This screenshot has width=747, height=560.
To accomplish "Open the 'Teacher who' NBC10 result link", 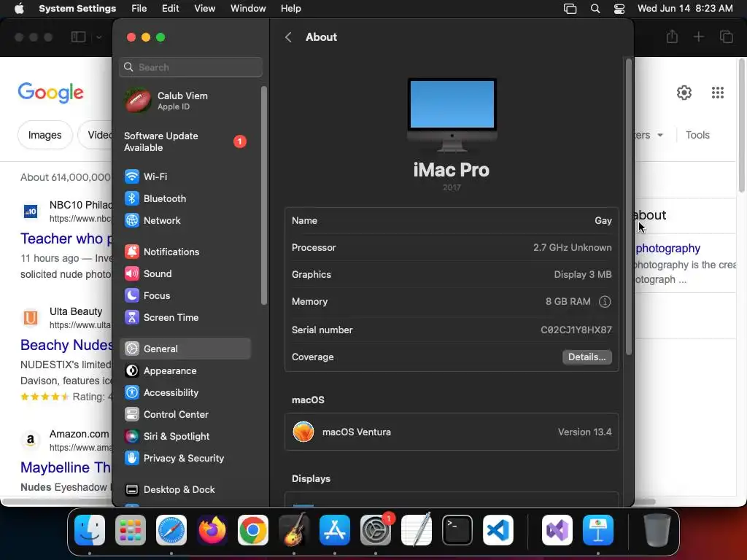I will point(66,238).
